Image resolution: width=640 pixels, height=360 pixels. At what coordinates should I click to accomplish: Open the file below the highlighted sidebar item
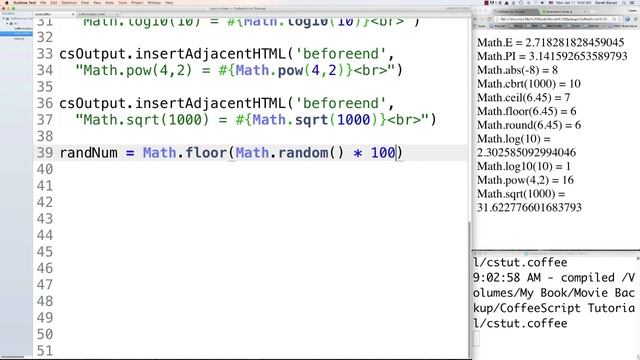[x=19, y=38]
